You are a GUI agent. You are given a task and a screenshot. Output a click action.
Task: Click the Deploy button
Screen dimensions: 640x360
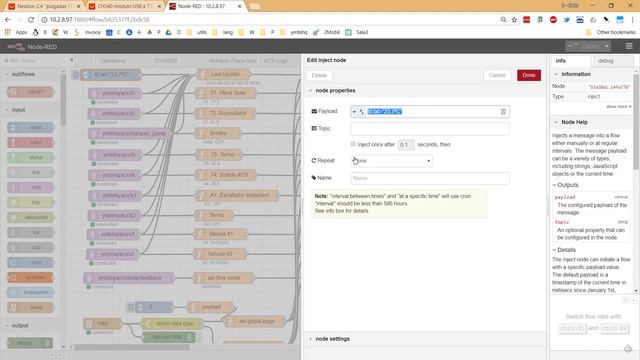point(584,46)
